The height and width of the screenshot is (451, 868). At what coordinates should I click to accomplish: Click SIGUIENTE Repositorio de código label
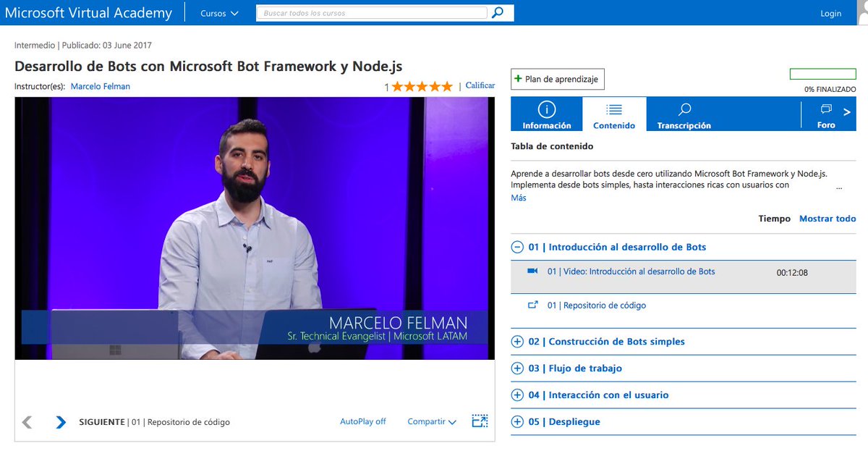[x=154, y=422]
